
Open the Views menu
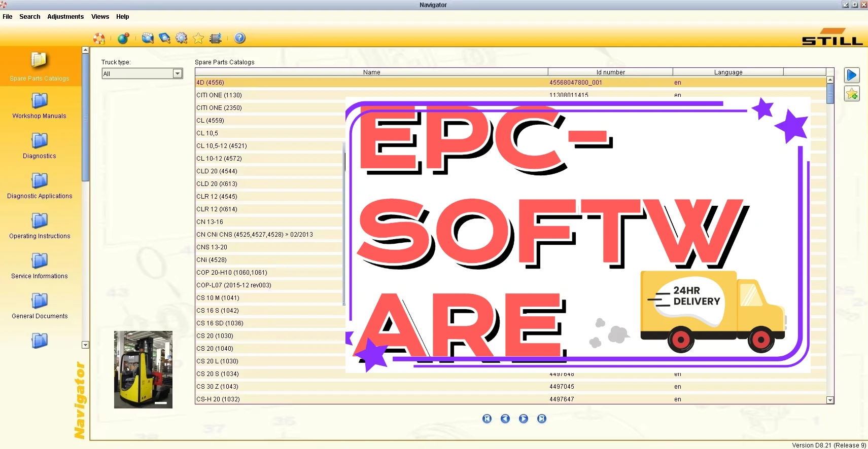100,17
